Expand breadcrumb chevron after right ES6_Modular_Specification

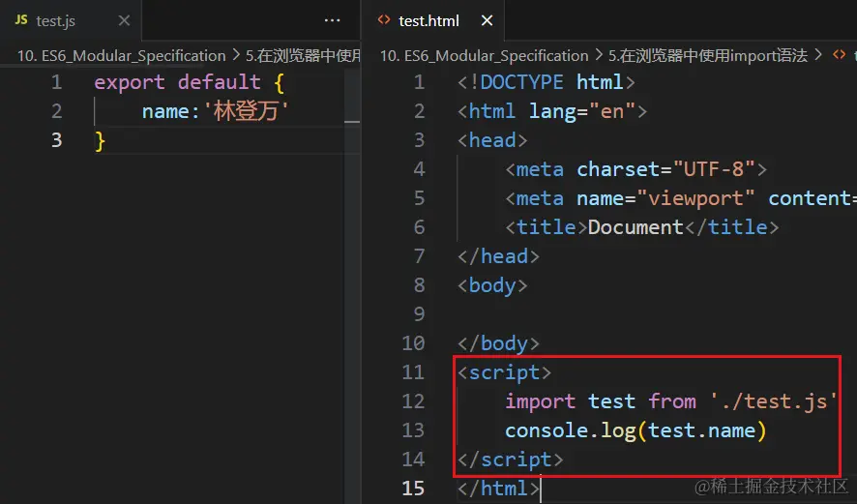tap(599, 55)
